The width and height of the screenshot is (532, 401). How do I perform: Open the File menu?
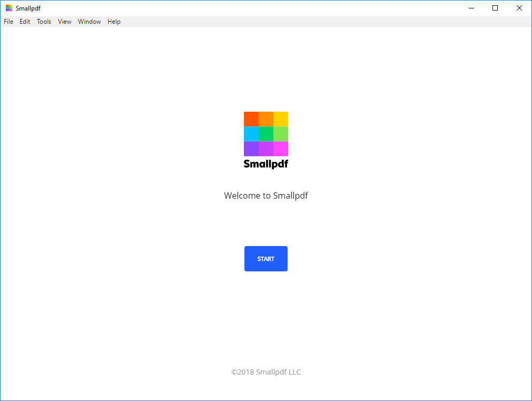8,22
